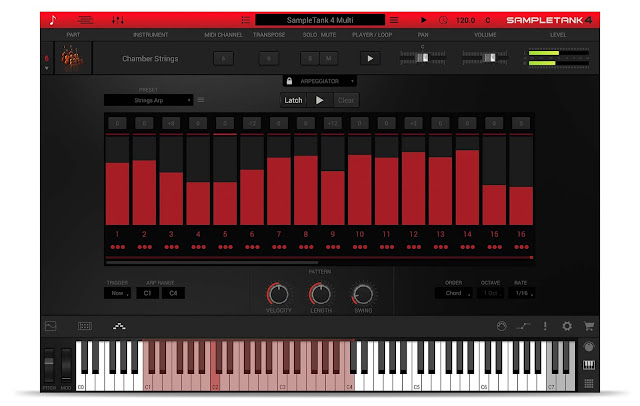
Task: Click the round knob icon beside keyboard
Action: [589, 347]
